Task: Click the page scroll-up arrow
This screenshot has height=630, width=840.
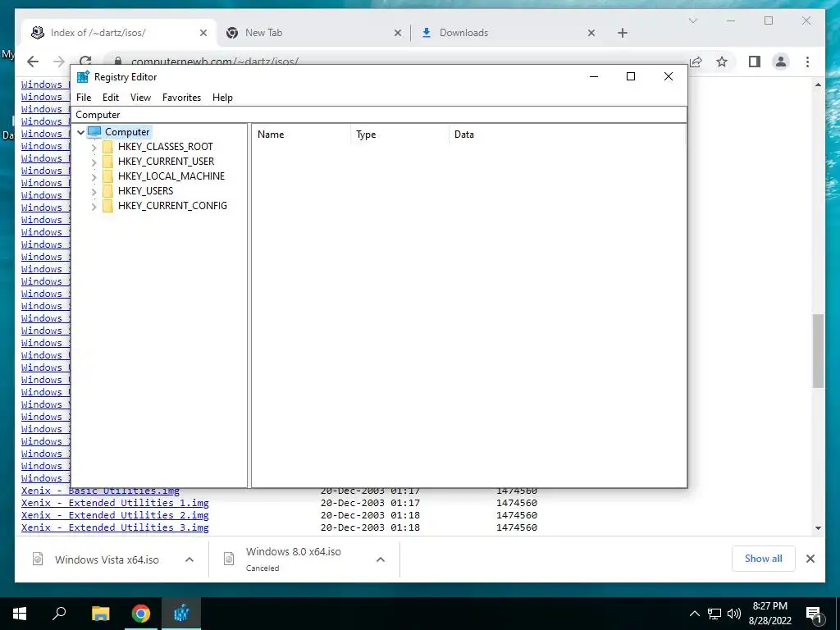Action: pos(818,85)
